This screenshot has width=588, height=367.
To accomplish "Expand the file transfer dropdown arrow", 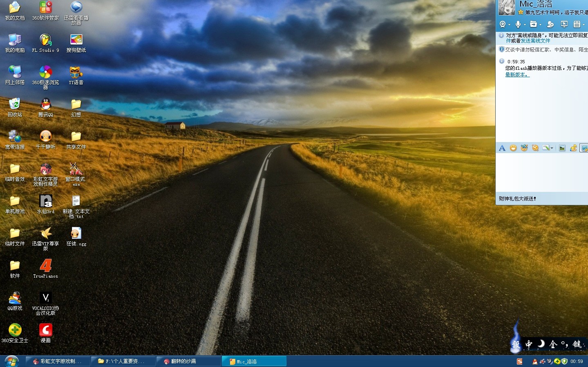I will click(x=540, y=25).
